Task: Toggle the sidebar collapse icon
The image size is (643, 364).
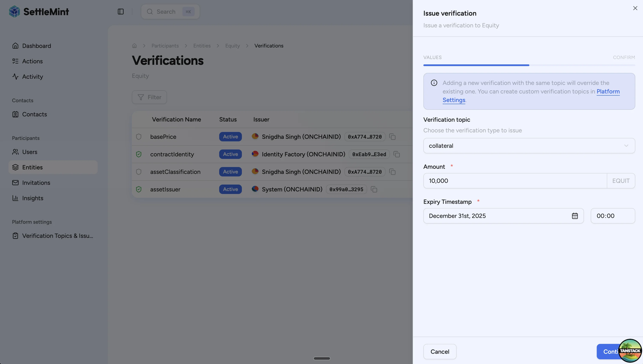Action: click(x=121, y=12)
